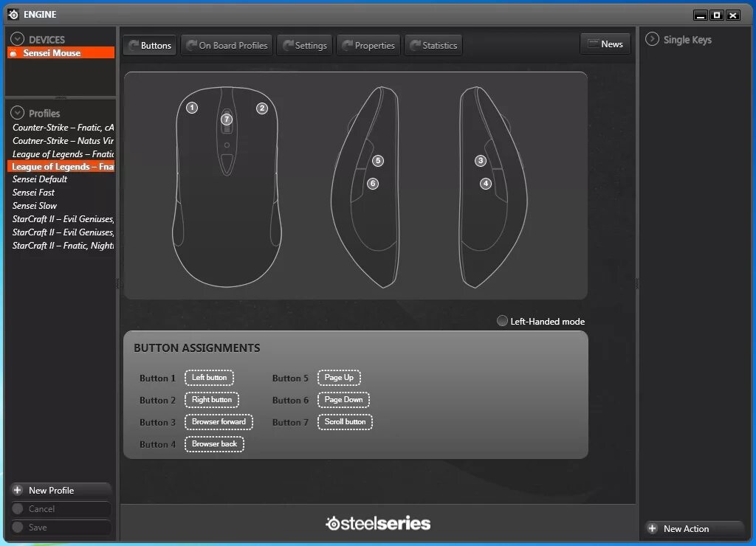Select the unhighlighted League of Legends – Fnatic profile

pos(63,153)
